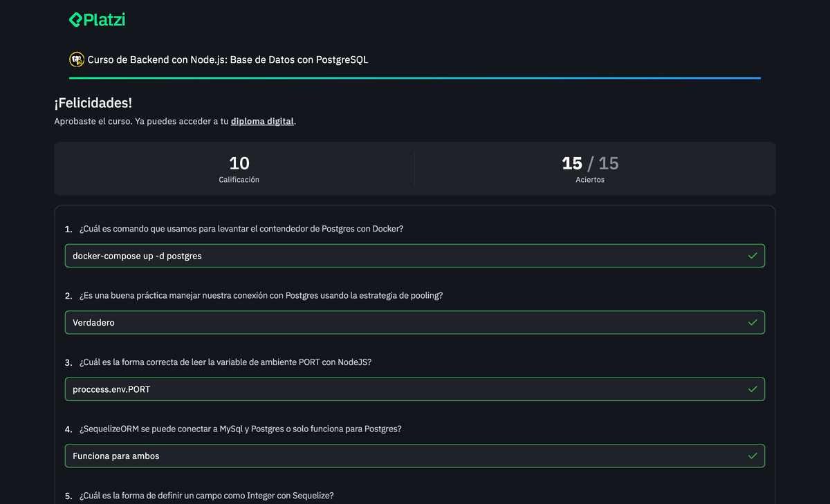This screenshot has width=830, height=504.
Task: Select answer docker-compose up -d postgres
Action: (415, 256)
